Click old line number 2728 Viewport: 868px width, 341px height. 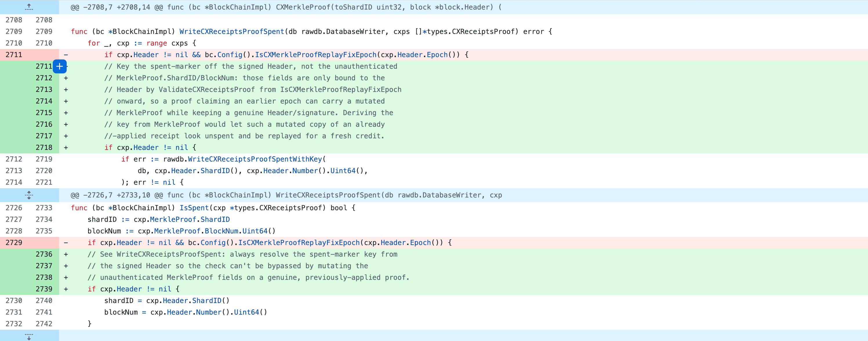(14, 231)
